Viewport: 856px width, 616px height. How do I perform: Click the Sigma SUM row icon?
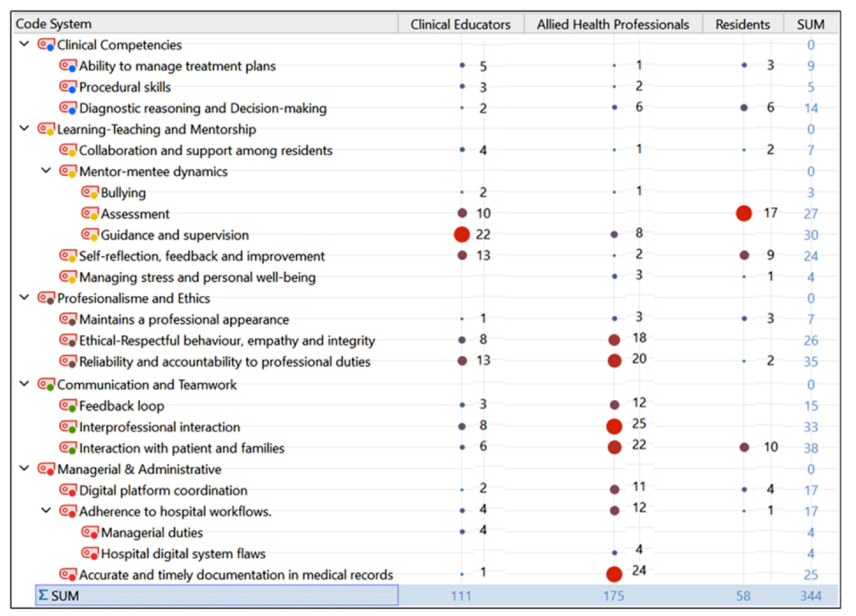[x=44, y=595]
